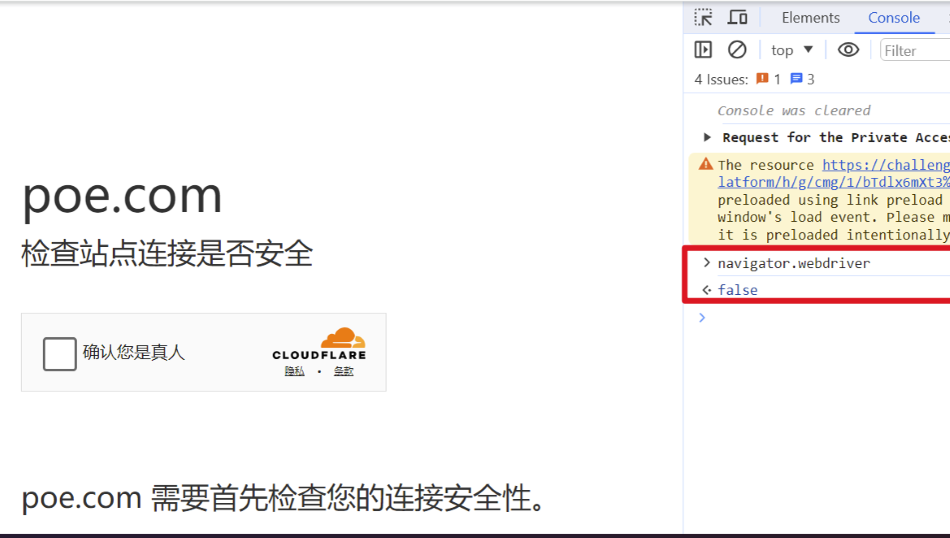This screenshot has width=950, height=538.
Task: Open live expression eye icon
Action: (848, 50)
